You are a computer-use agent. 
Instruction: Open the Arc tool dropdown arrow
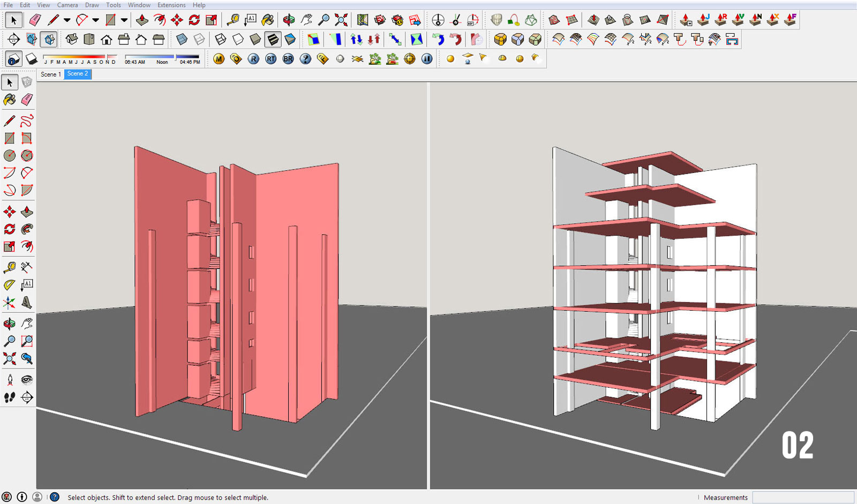95,19
